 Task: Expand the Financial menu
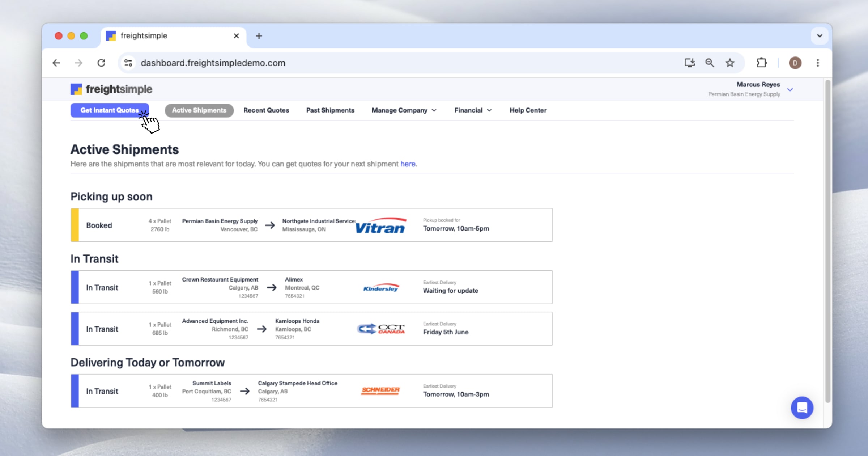[x=473, y=110]
